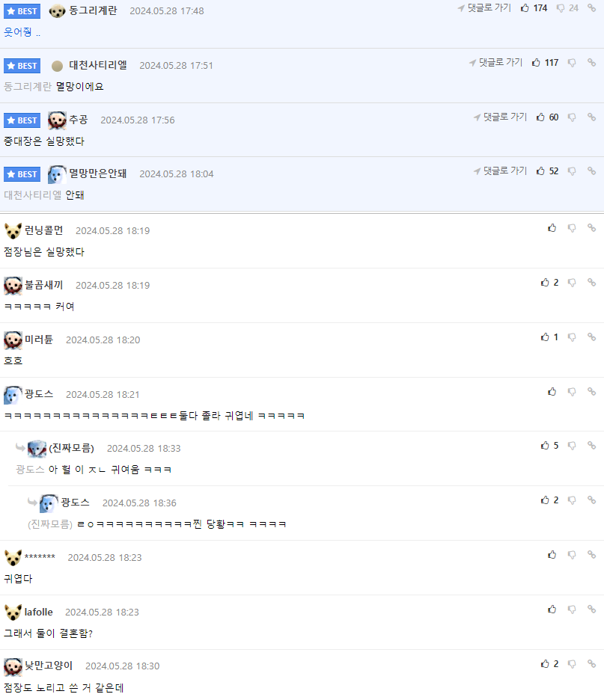Click mention 광도스 in (진짜모름)'s reply
Viewport: 604px width, 700px height.
[x=31, y=470]
